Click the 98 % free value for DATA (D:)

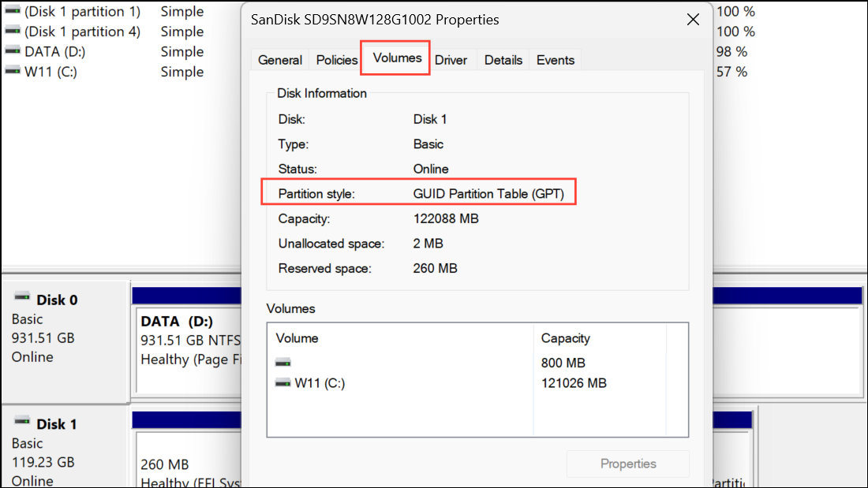click(x=731, y=51)
